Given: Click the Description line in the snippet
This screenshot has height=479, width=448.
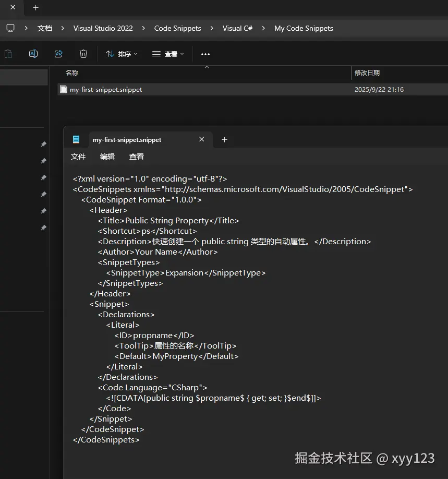Looking at the screenshot, I should click(234, 242).
